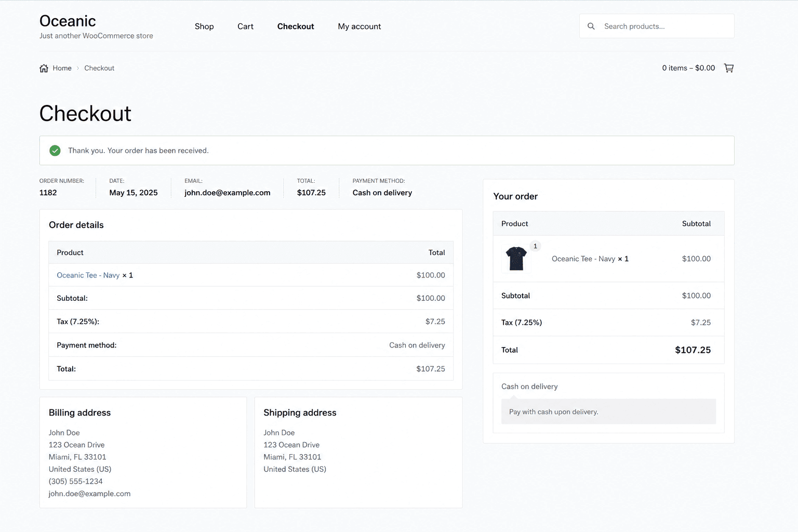The width and height of the screenshot is (798, 532).
Task: Click the $7.25 tax value in Order details
Action: tap(435, 322)
